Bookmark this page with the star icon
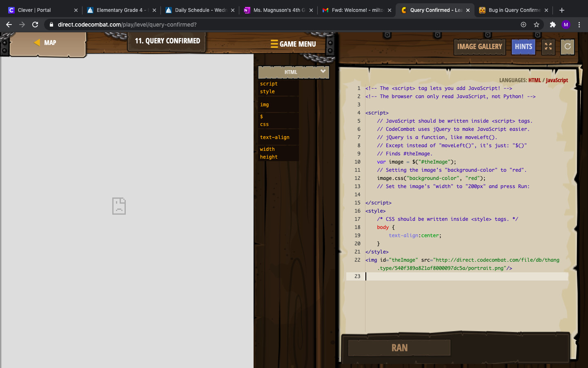Image resolution: width=588 pixels, height=368 pixels. click(537, 25)
